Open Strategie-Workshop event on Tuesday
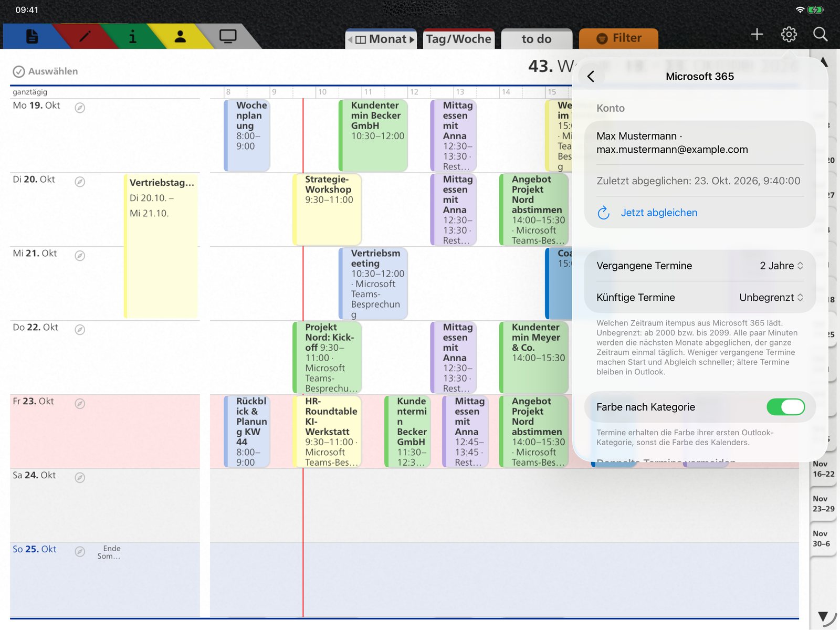The image size is (840, 630). [x=327, y=209]
